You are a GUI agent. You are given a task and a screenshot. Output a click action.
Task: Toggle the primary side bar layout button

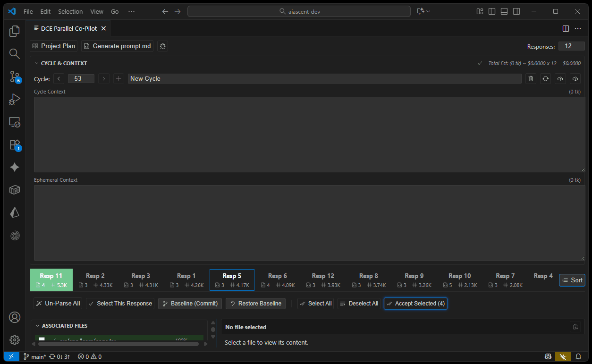(492, 11)
